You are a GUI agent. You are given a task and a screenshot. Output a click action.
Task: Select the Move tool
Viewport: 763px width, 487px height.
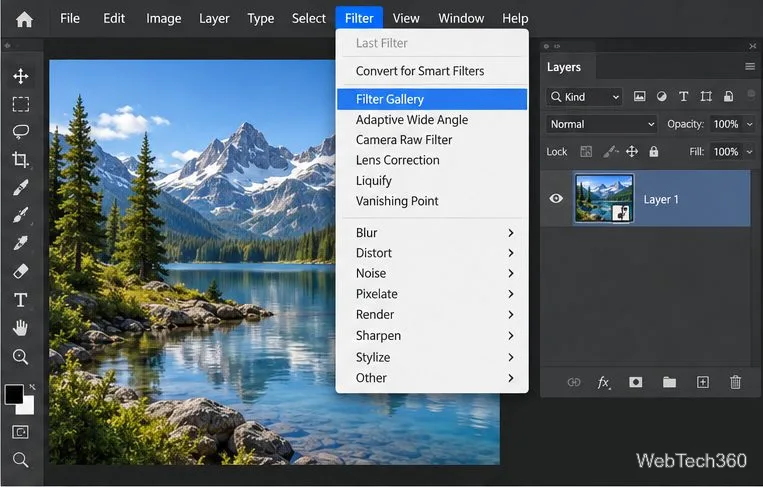coord(20,76)
